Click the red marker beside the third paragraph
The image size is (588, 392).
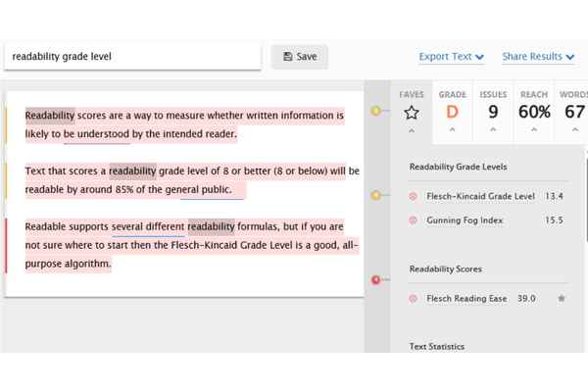coord(375,280)
